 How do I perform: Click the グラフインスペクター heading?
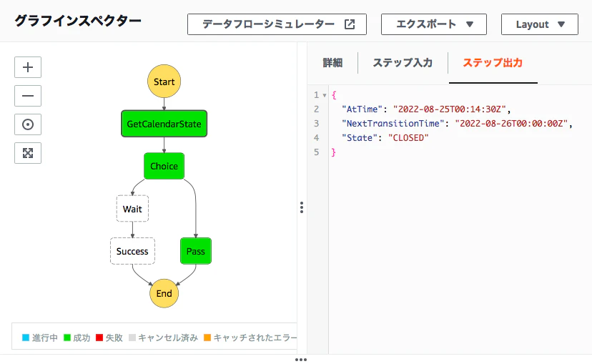pyautogui.click(x=78, y=21)
